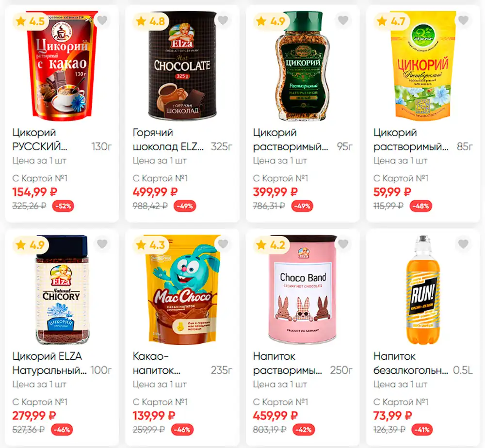The image size is (485, 448).
Task: Open the 4.8 rating of Elza chocolate
Action: [151, 21]
